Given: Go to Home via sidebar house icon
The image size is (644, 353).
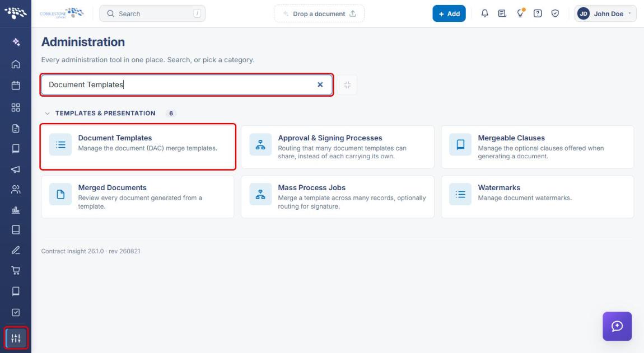Looking at the screenshot, I should point(16,64).
